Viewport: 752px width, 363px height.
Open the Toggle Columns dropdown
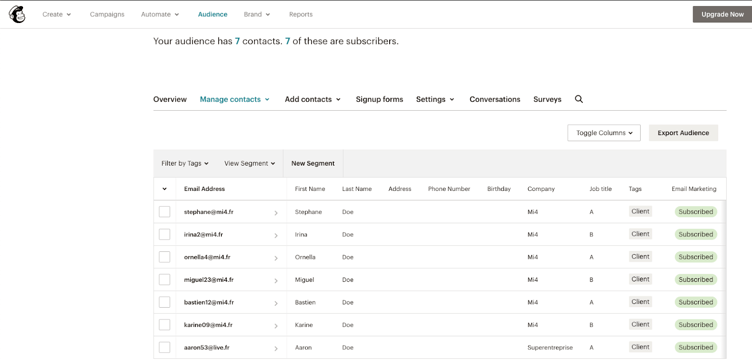tap(604, 133)
